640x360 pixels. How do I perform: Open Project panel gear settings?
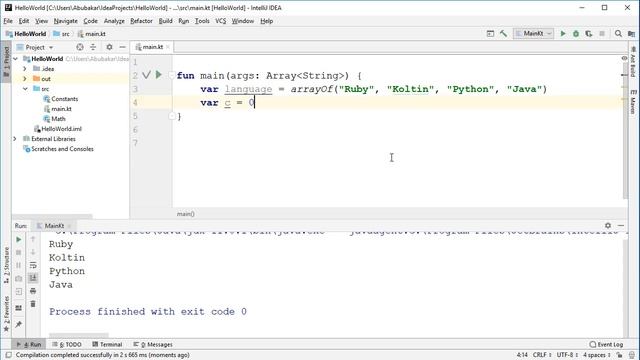[x=109, y=47]
